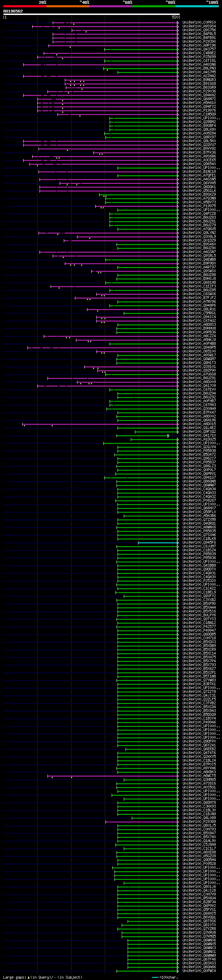Select the UniRef100_Q945F6 label
This screenshot has width=222, height=980.
[199, 543]
